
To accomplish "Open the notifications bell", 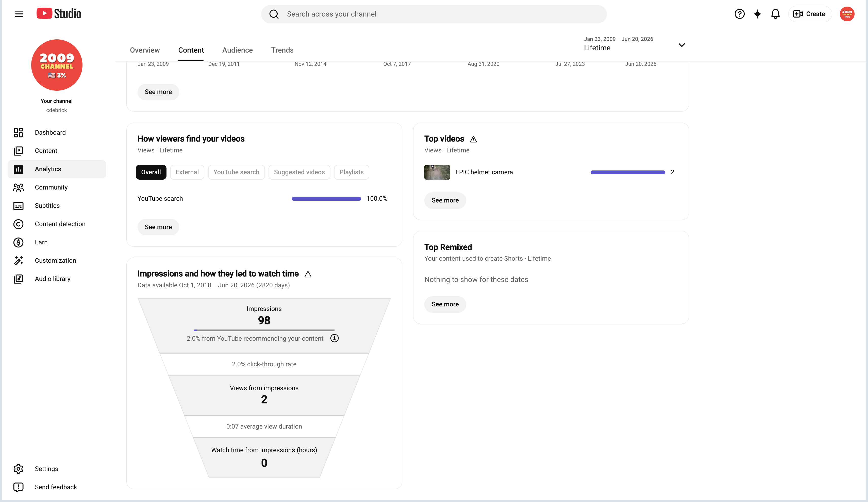I will tap(775, 14).
